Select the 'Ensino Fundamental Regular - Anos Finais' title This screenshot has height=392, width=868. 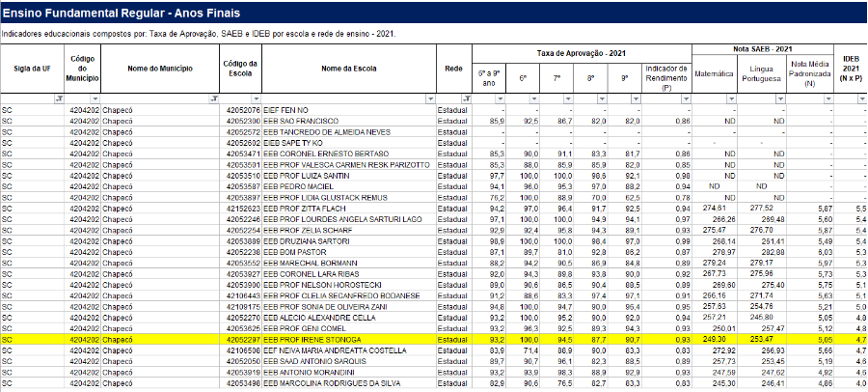tap(122, 13)
